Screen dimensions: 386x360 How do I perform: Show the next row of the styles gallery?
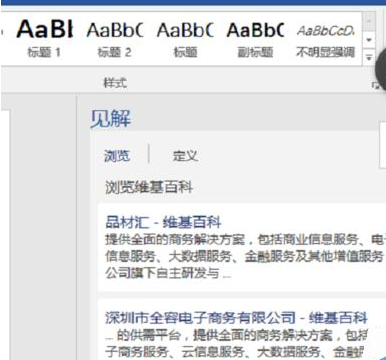coord(369,40)
